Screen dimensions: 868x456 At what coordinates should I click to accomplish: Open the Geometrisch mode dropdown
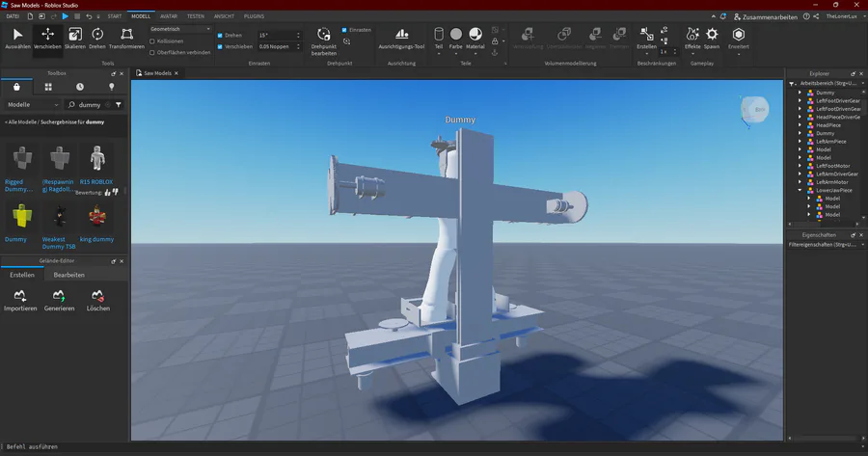coord(180,29)
